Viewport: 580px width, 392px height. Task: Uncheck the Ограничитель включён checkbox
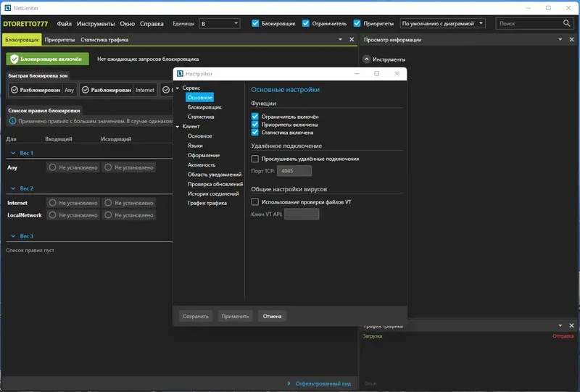(255, 117)
